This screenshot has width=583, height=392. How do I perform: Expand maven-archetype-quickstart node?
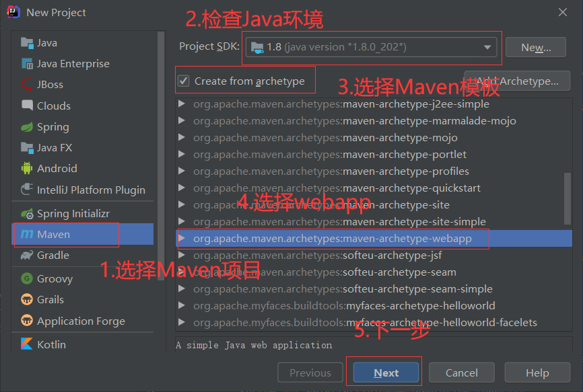[x=182, y=188]
